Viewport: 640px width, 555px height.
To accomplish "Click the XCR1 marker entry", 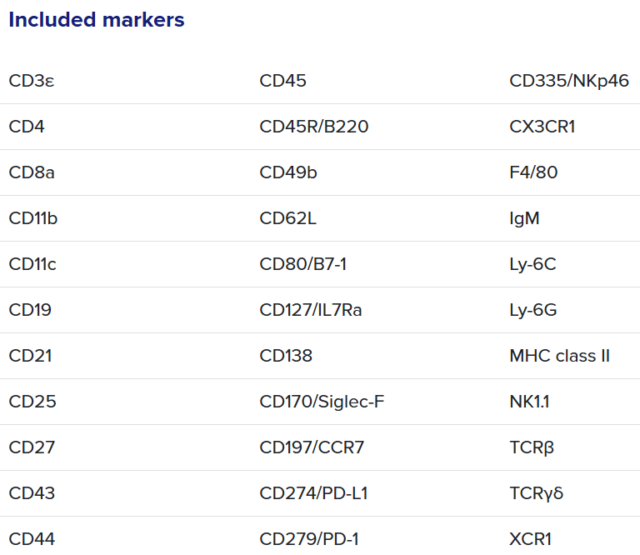I will (530, 540).
